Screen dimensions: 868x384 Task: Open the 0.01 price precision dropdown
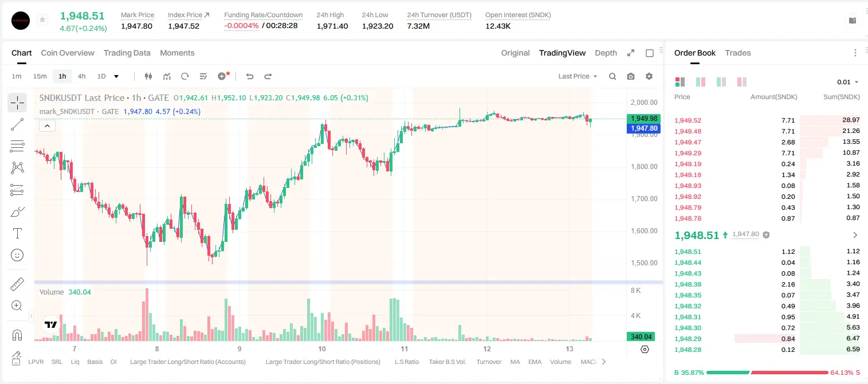pos(848,82)
